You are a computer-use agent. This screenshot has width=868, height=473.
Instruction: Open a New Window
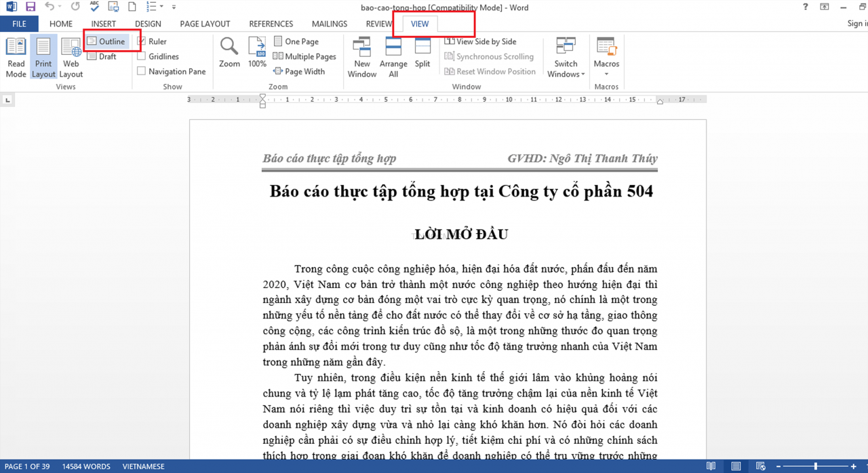point(362,58)
